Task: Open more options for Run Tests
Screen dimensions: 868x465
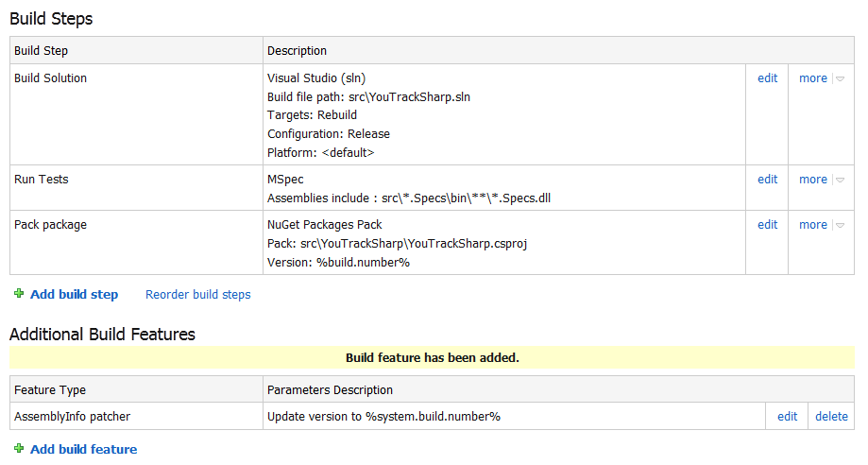Action: pos(812,180)
